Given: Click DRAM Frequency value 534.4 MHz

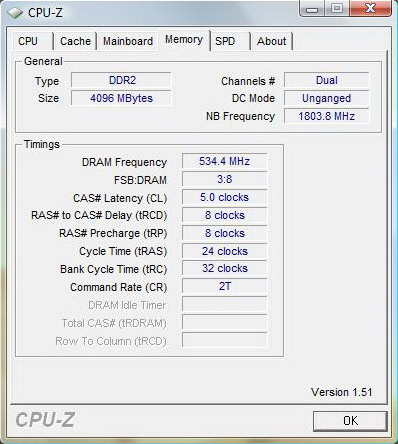Looking at the screenshot, I should [225, 161].
